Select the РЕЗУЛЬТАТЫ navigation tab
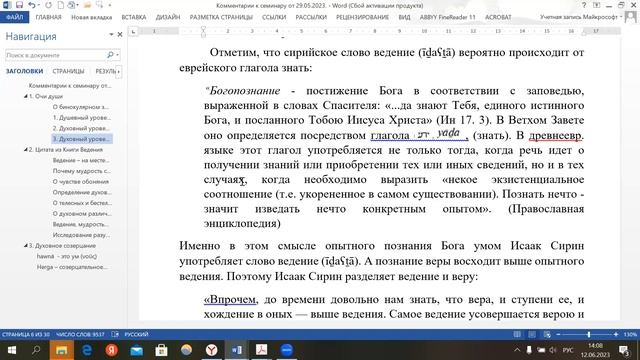This screenshot has height=360, width=640. click(x=105, y=71)
